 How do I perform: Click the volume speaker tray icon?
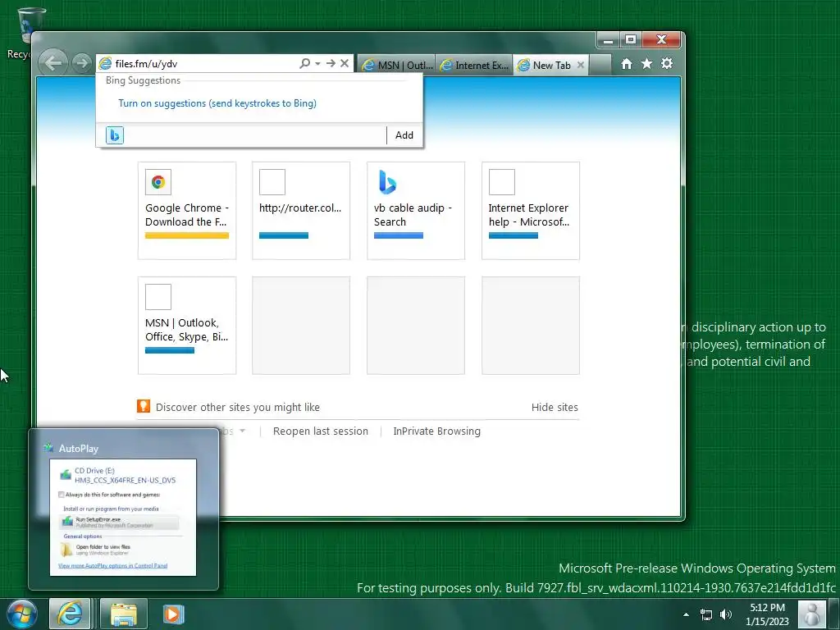(726, 614)
